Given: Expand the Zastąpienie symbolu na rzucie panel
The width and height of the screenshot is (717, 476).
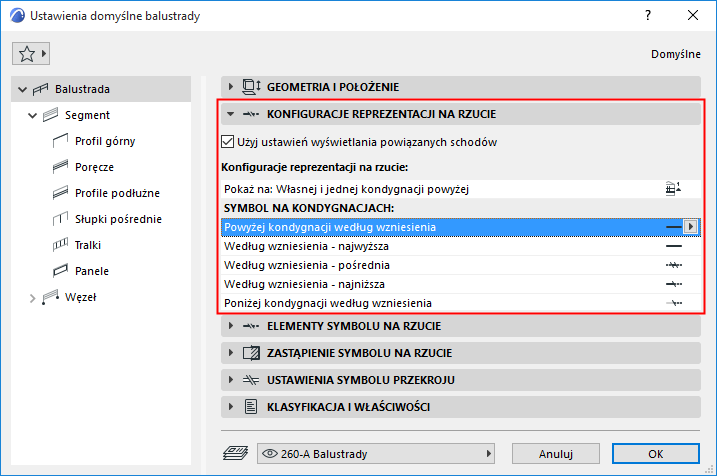Looking at the screenshot, I should [230, 353].
